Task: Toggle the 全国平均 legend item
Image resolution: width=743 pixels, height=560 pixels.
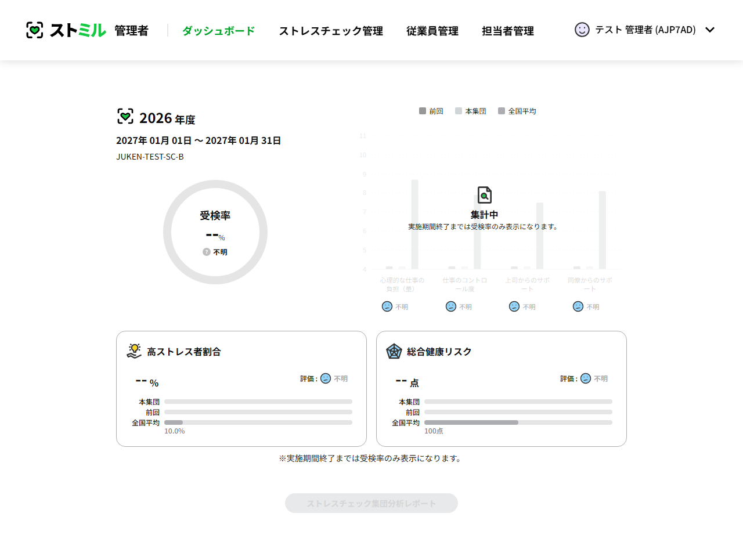Action: (x=517, y=111)
